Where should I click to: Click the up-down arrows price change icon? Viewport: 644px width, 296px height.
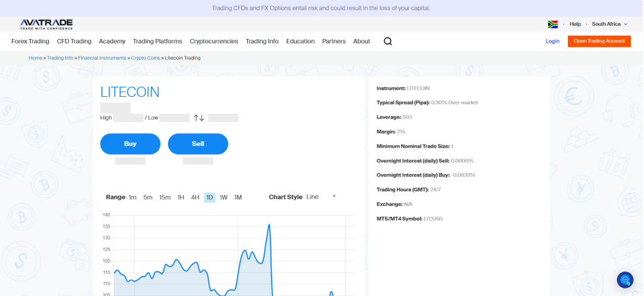point(199,118)
